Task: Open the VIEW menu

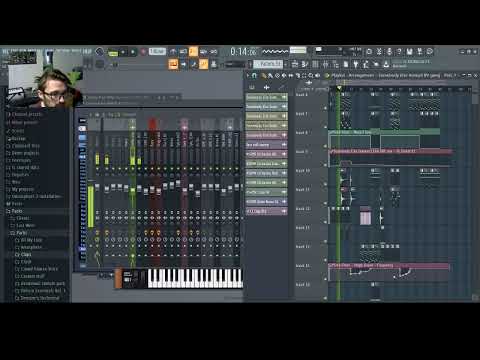Action: 49,51
